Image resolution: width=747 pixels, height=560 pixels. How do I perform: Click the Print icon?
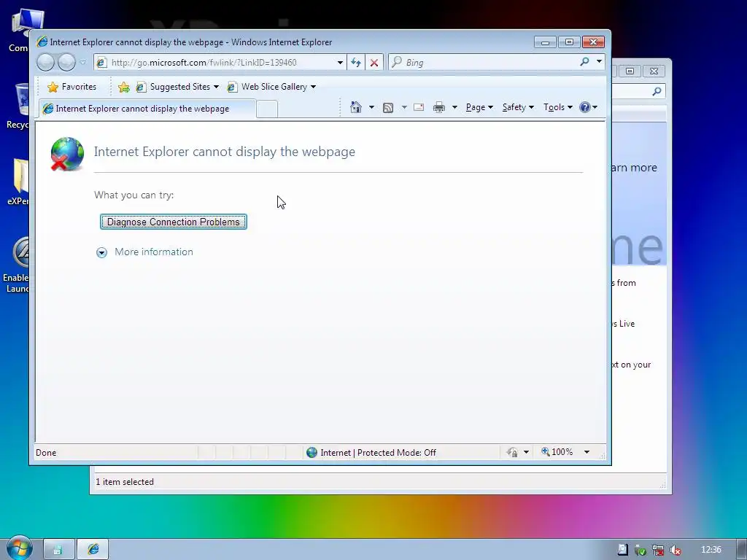click(x=438, y=108)
